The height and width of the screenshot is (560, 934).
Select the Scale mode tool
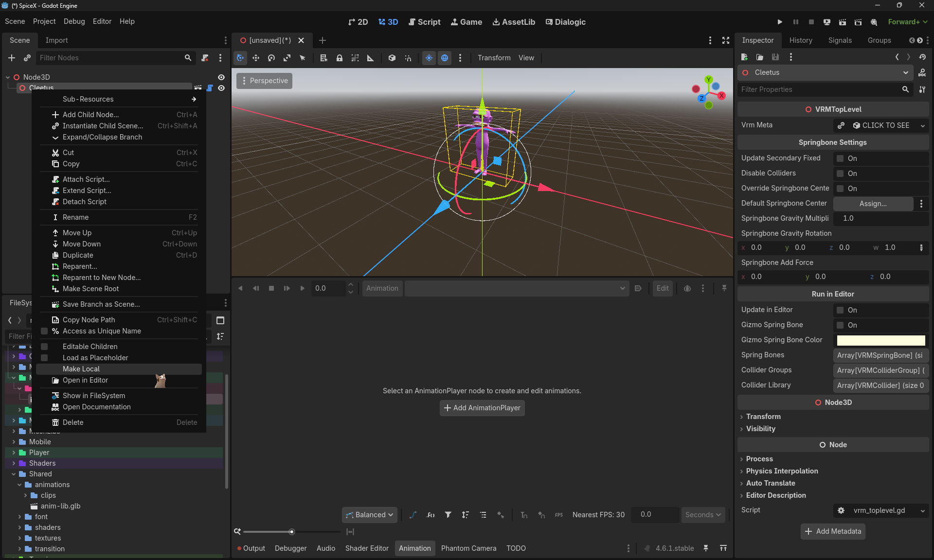[287, 58]
